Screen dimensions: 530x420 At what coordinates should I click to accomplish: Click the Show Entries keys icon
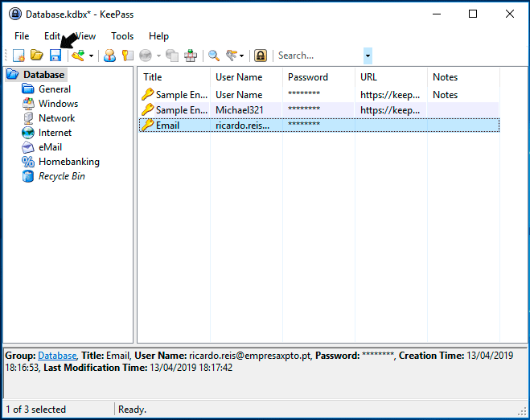(x=232, y=56)
